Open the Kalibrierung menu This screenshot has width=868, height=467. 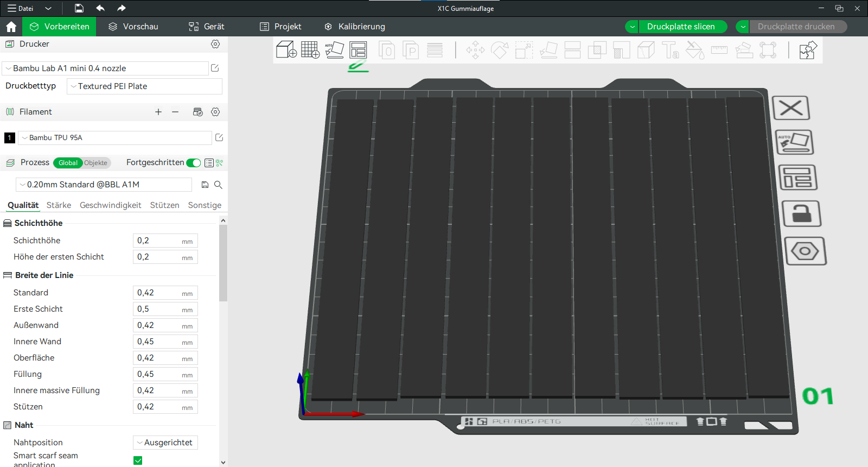(x=355, y=27)
